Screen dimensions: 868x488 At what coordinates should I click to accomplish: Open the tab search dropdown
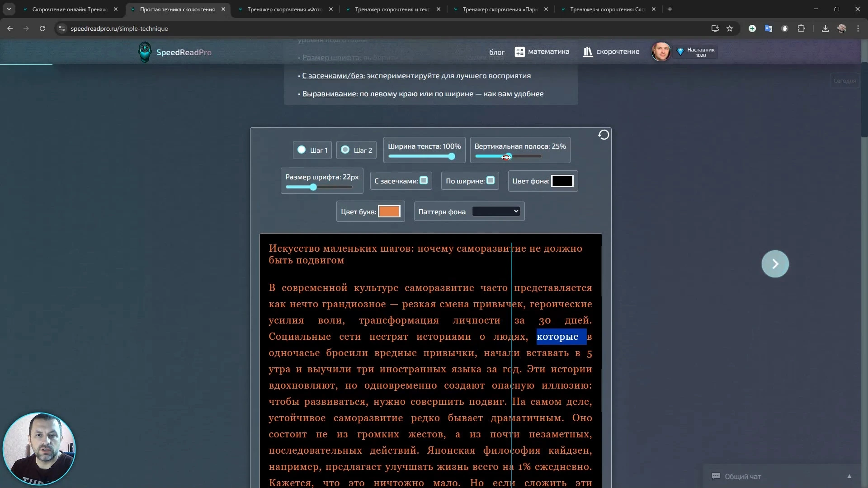(x=9, y=9)
